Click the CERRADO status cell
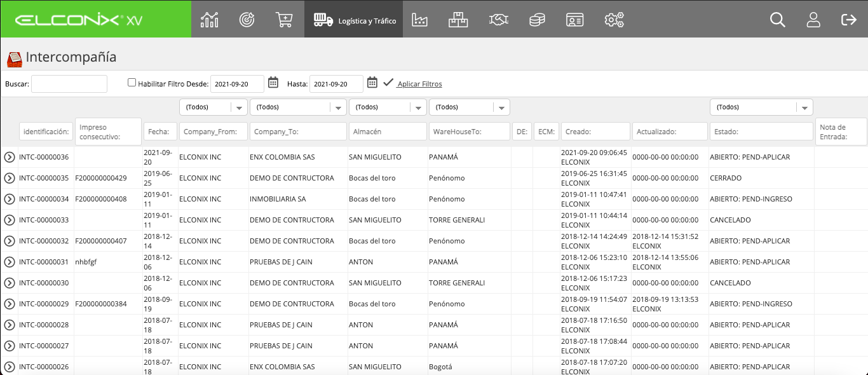868x375 pixels. point(726,178)
